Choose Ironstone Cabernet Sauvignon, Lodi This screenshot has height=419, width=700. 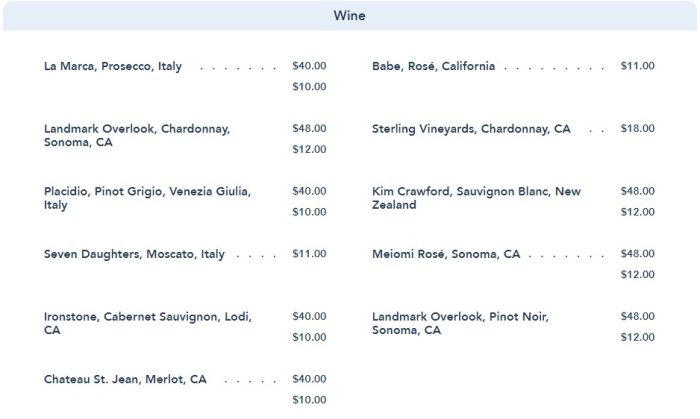click(x=147, y=323)
